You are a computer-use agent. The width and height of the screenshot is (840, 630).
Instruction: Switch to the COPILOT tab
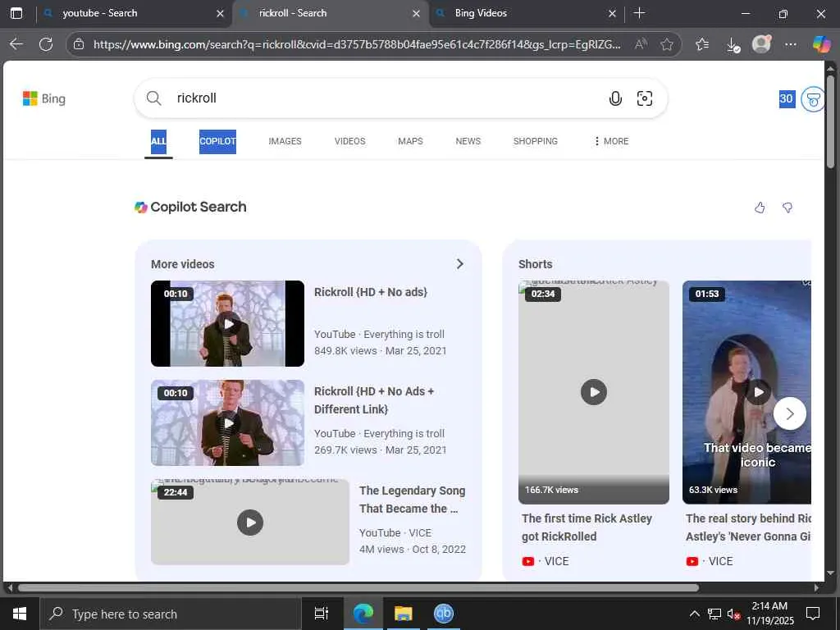[x=217, y=141]
